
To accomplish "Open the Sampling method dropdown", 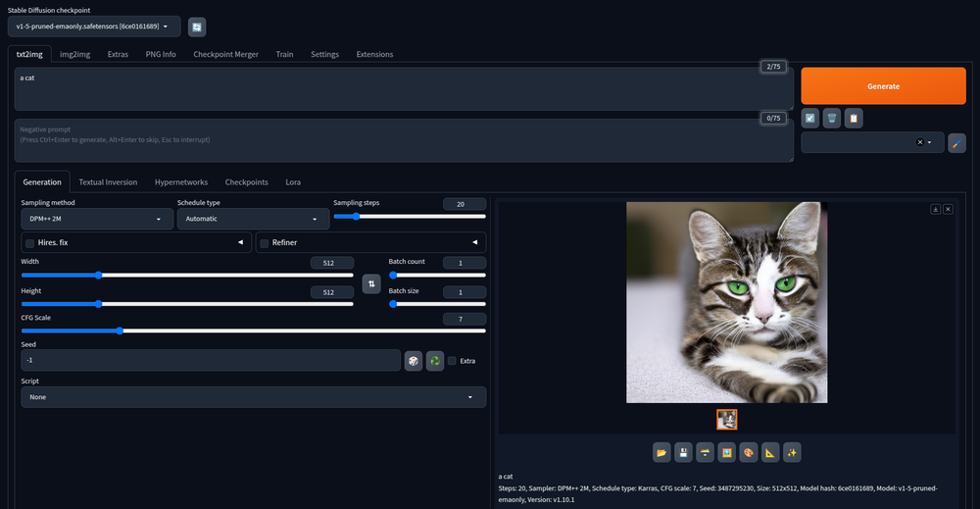I will point(97,219).
